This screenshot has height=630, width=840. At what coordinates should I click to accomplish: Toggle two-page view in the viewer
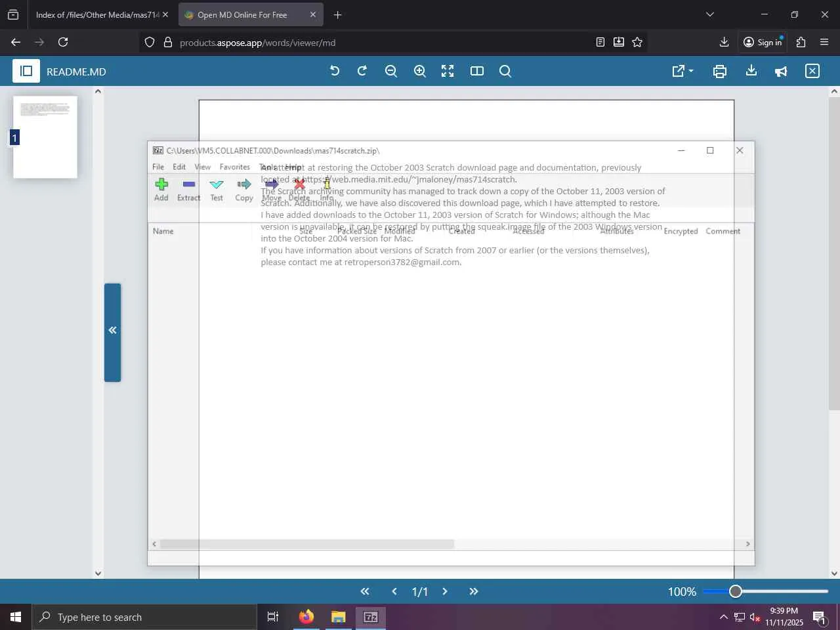click(x=477, y=71)
